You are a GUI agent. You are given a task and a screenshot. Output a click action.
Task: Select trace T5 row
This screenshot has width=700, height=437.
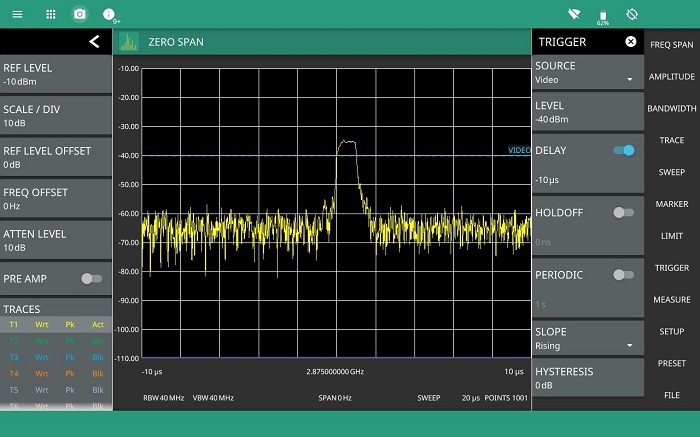[x=56, y=390]
